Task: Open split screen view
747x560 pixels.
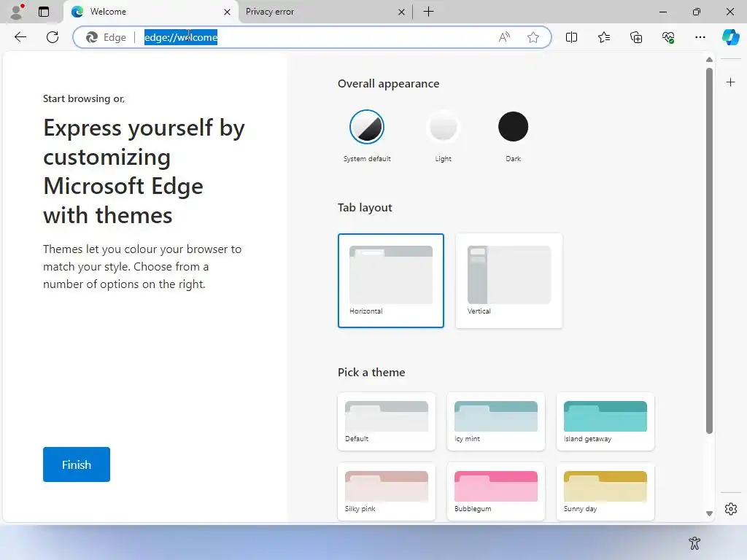Action: (x=571, y=37)
